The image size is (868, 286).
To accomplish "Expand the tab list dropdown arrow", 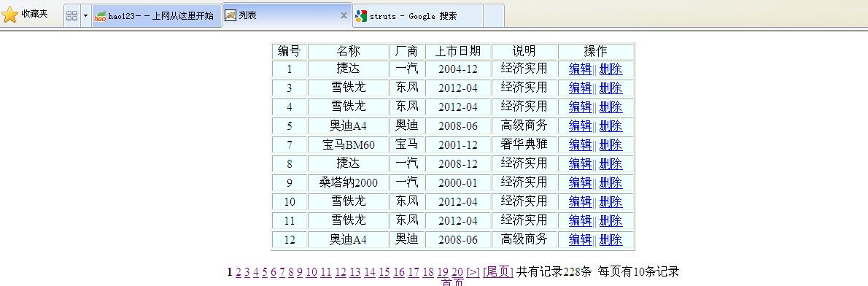I will 85,15.
